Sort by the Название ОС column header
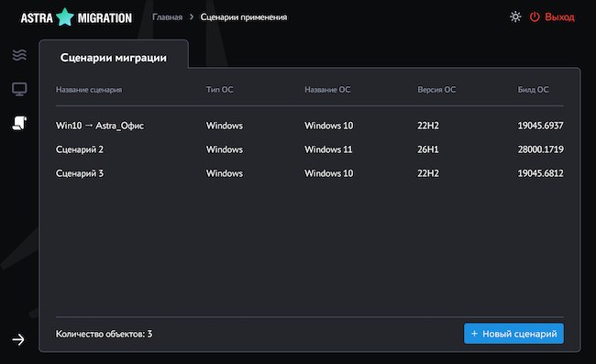The height and width of the screenshot is (364, 596). pyautogui.click(x=327, y=90)
